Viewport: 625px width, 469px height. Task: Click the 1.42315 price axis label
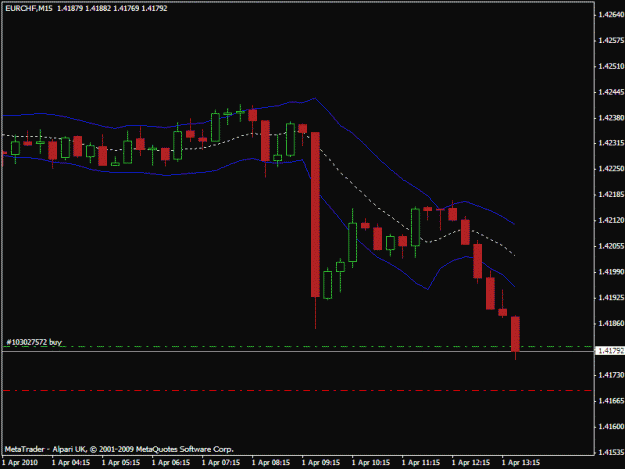pyautogui.click(x=611, y=143)
